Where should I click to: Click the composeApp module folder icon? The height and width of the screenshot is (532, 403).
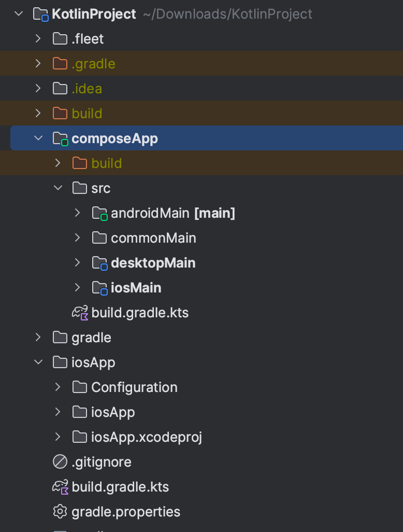tap(60, 138)
